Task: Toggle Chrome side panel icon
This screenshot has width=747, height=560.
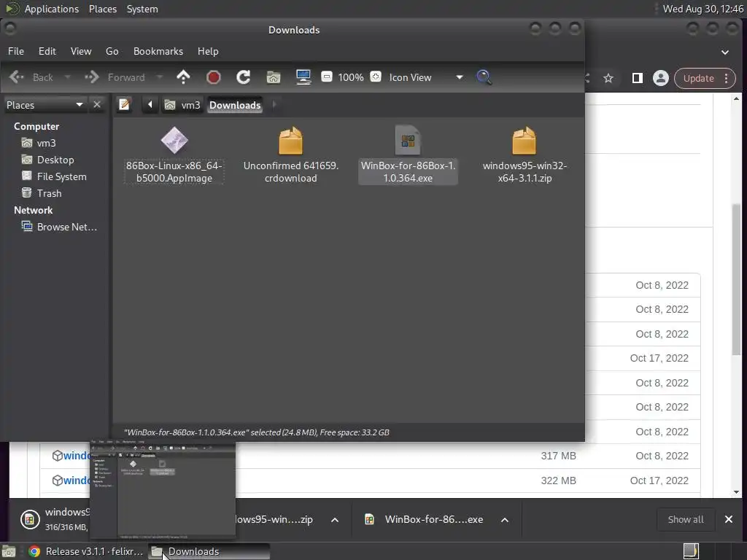Action: pyautogui.click(x=638, y=78)
